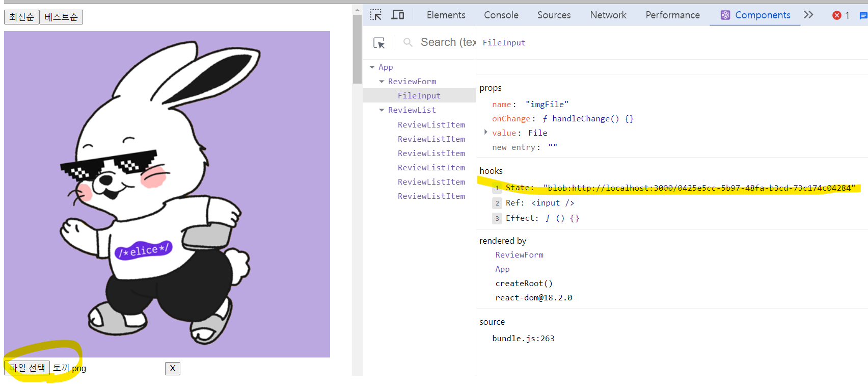The image size is (868, 384).
Task: Click the X clear file button
Action: click(x=173, y=368)
